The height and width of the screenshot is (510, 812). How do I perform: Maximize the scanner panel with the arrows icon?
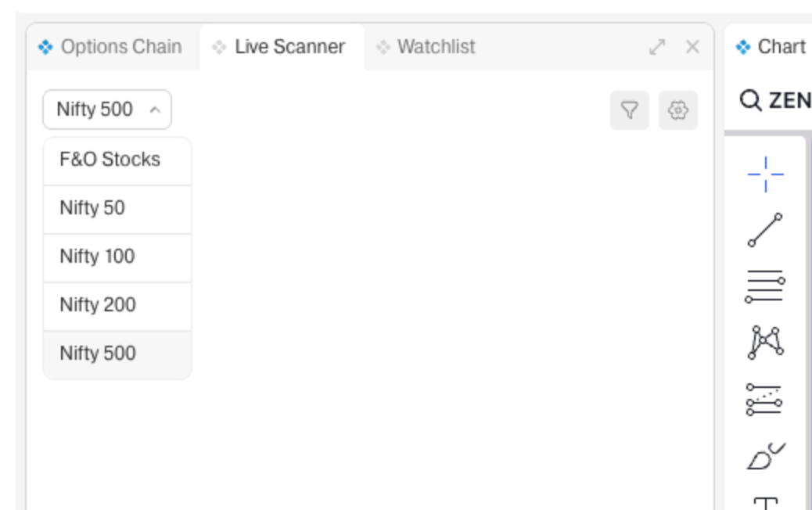pyautogui.click(x=656, y=47)
